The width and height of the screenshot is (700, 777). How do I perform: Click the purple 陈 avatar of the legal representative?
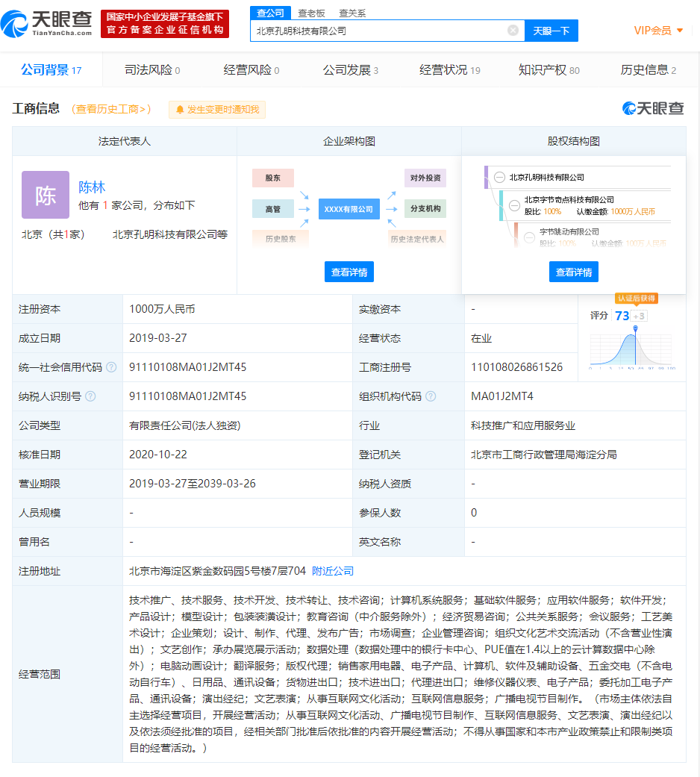coord(46,194)
